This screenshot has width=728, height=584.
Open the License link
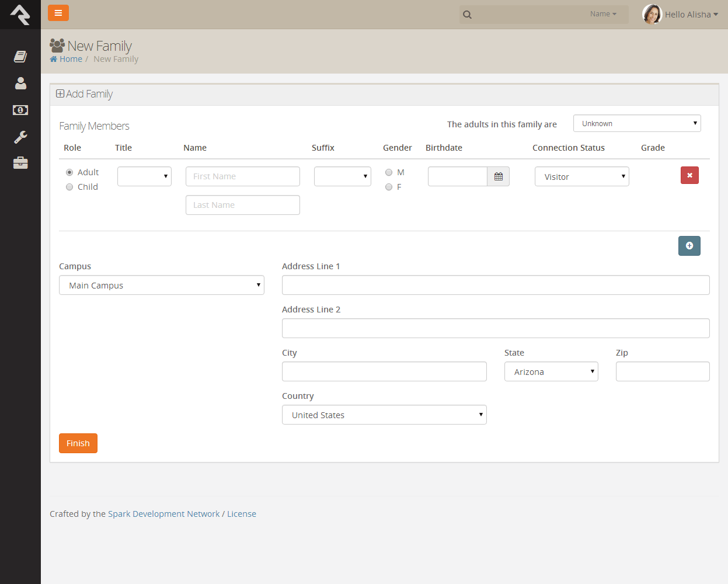pos(242,514)
